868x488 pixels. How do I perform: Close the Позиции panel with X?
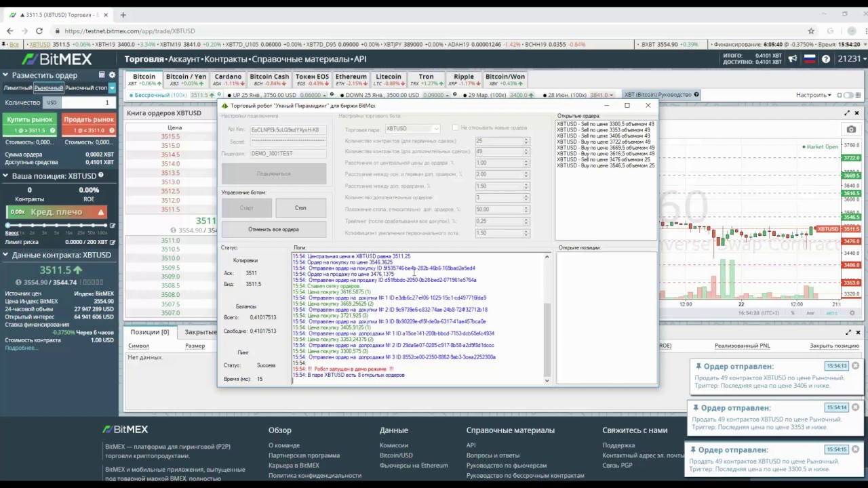(857, 332)
